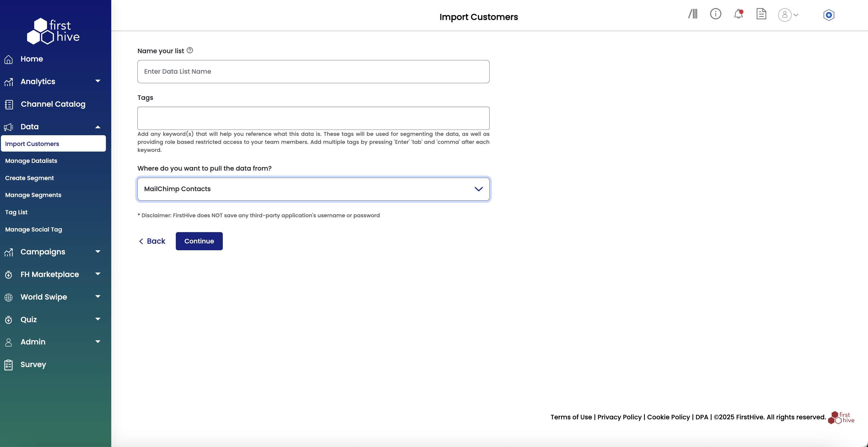Expand the World Swipe menu arrow
This screenshot has height=447, width=868.
pos(98,297)
